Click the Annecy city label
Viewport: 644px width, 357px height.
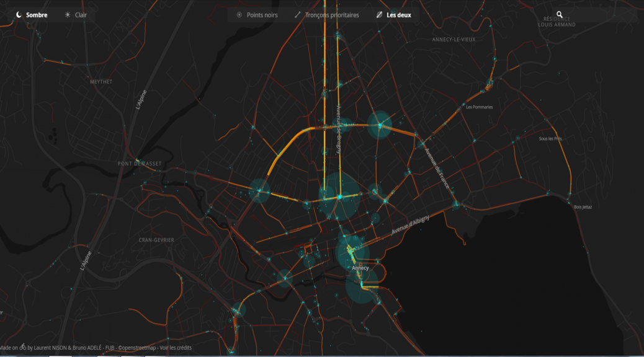tap(360, 268)
